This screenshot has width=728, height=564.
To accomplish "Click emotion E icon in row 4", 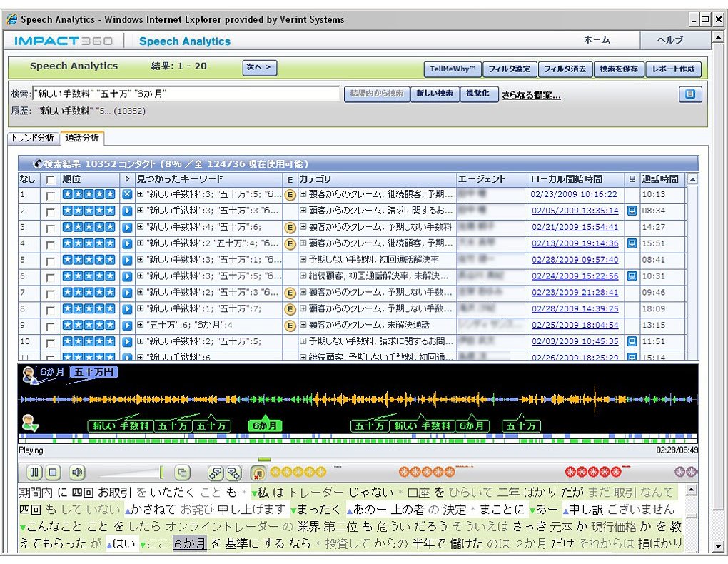I will [290, 243].
